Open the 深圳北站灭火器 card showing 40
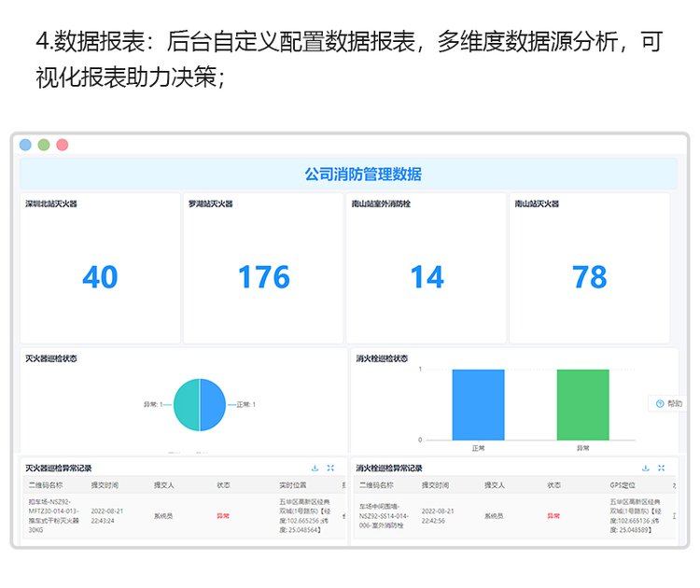Viewport: 700px width, 588px height. click(x=100, y=269)
